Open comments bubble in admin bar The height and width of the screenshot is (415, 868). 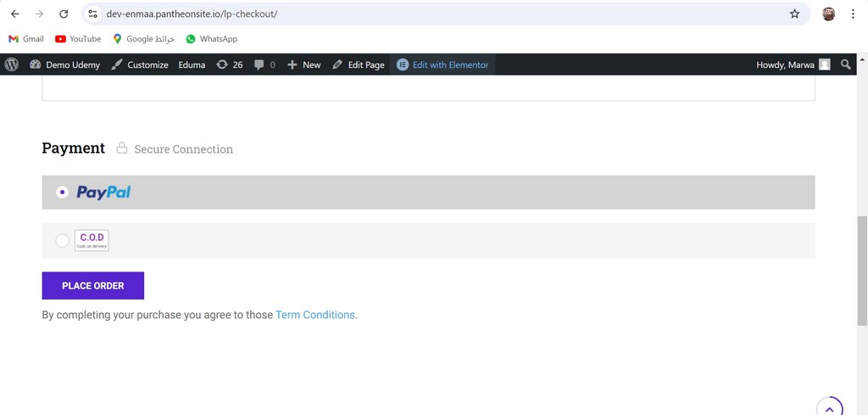tap(264, 64)
